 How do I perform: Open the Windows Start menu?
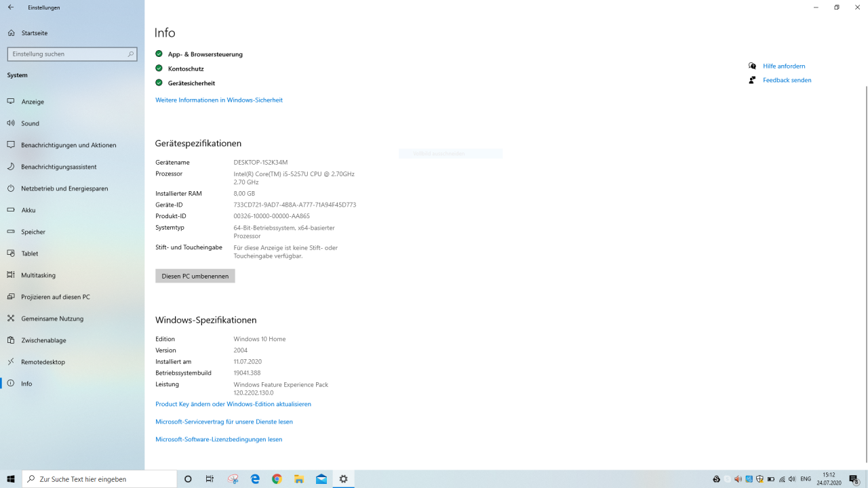(x=11, y=479)
